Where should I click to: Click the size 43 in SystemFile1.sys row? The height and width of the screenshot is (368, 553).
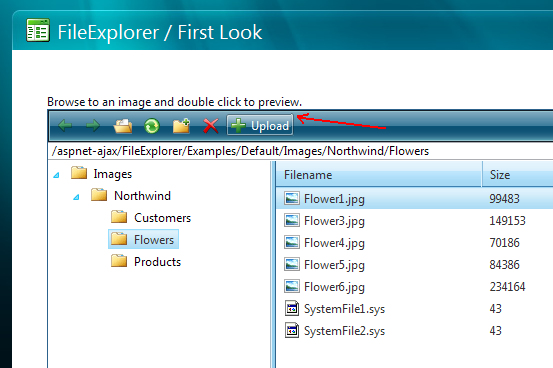(496, 309)
